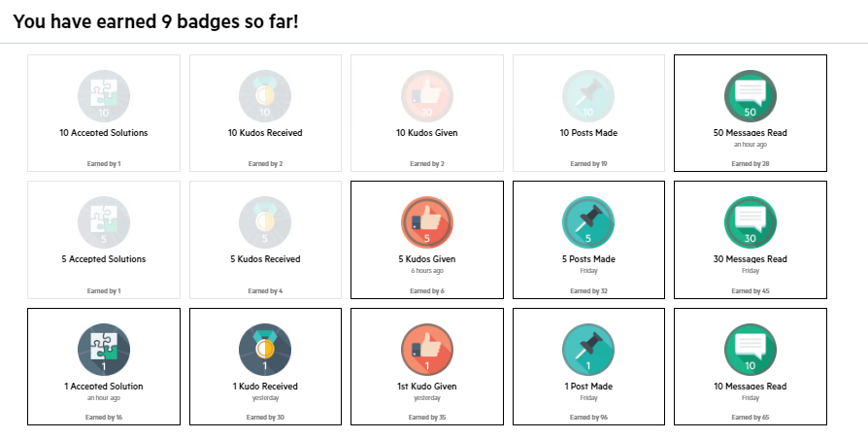Click the 30 Messages Read chat icon
Screen dimensions: 868x439
(x=751, y=222)
